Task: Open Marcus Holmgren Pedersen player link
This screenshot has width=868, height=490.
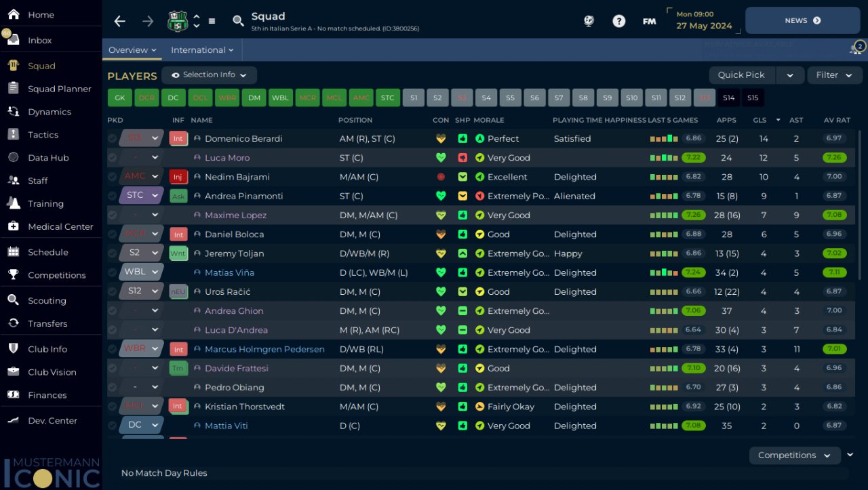Action: (x=264, y=349)
